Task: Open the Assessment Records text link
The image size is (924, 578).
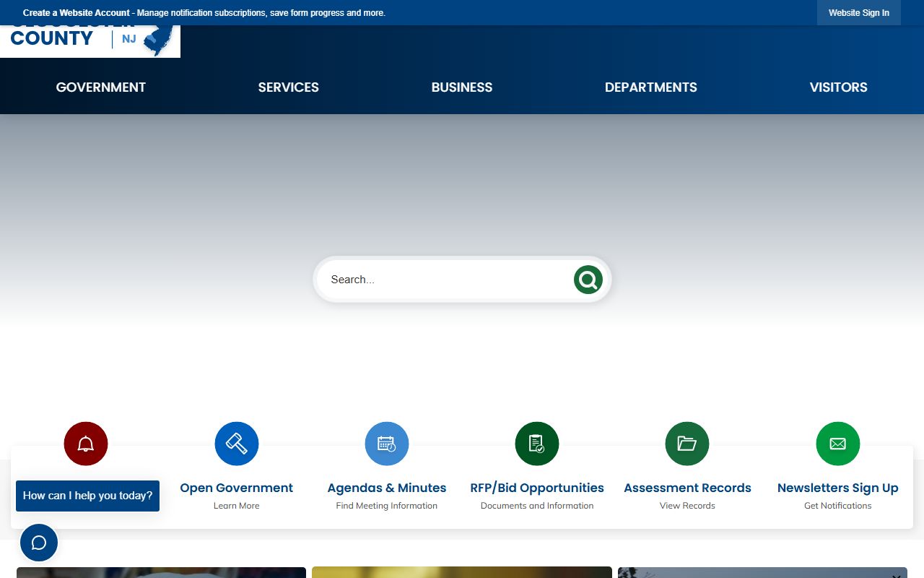Action: (687, 488)
